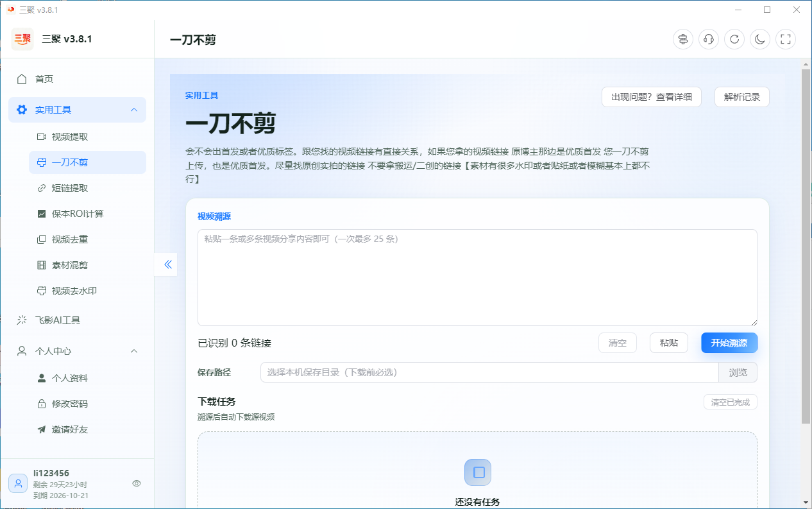Click the 一刀不剪 sidebar icon

[42, 162]
